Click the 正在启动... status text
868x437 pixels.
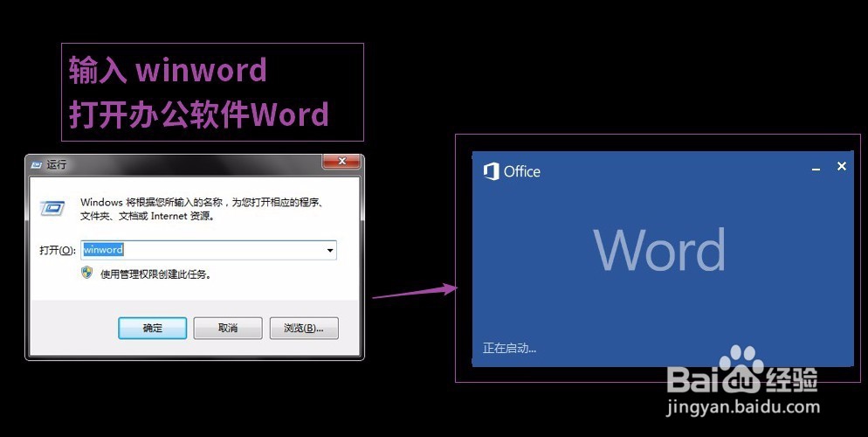tap(509, 348)
